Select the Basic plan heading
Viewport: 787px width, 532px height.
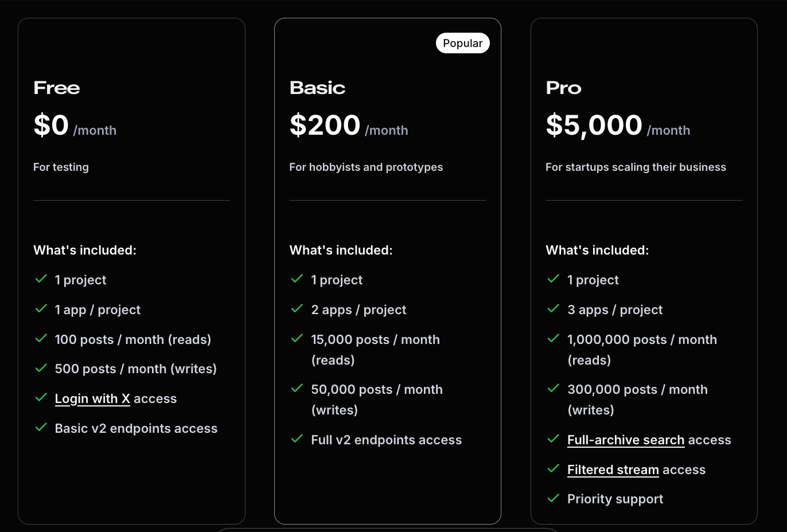pos(317,88)
